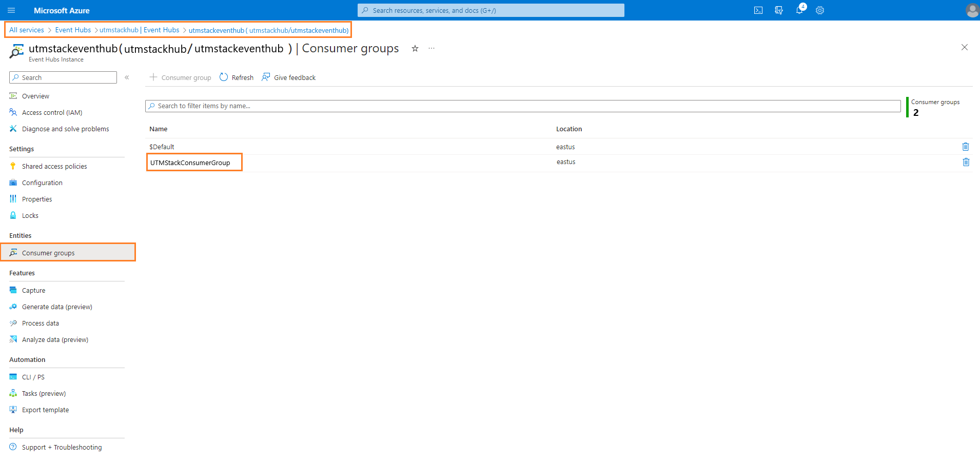Click the Configuration toolbox icon

[x=13, y=183]
